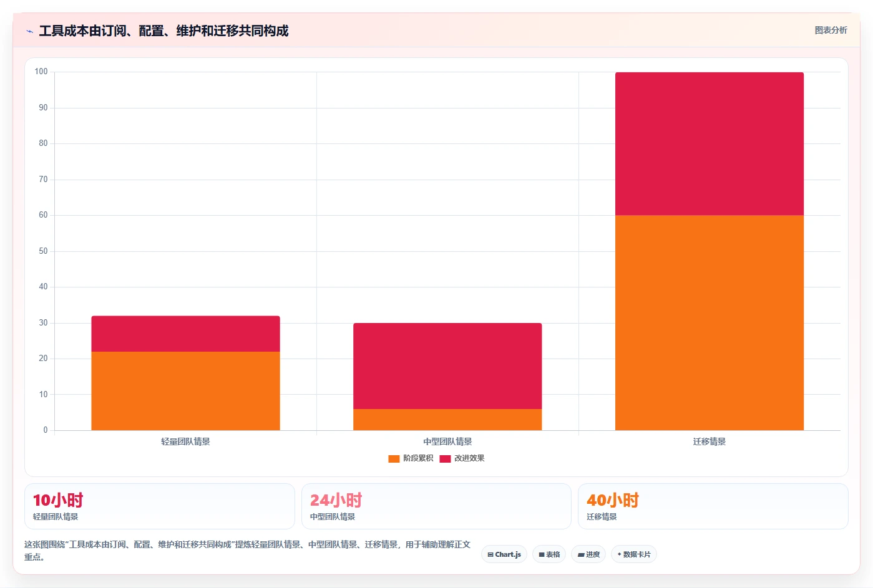The width and height of the screenshot is (873, 588).
Task: Click the y-axis tick label 100
Action: (x=41, y=72)
